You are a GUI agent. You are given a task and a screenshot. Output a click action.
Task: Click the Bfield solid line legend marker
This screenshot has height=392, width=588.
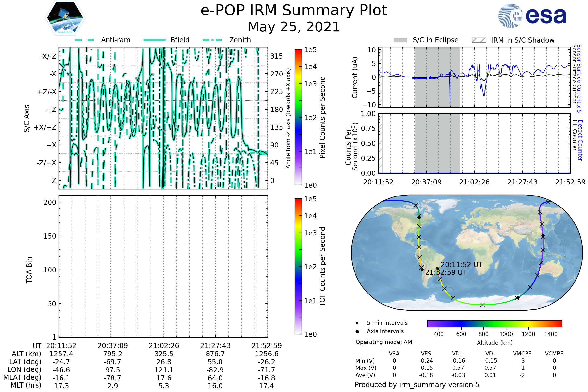click(155, 40)
